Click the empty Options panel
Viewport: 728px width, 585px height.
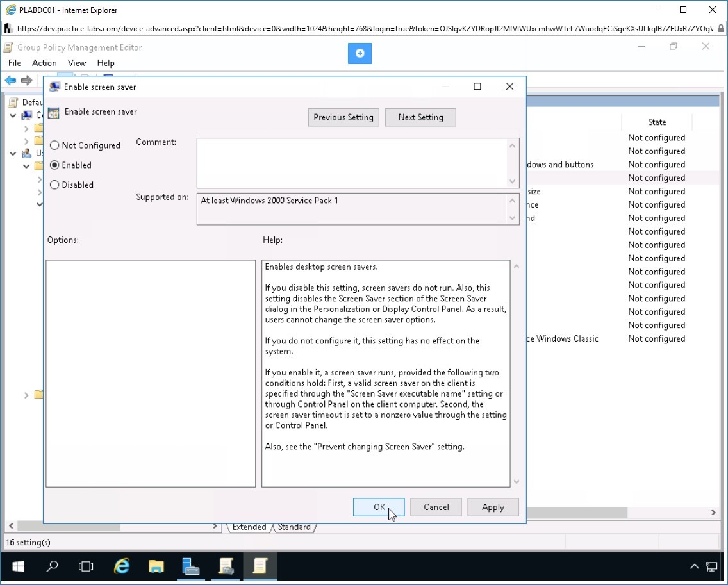click(x=151, y=374)
